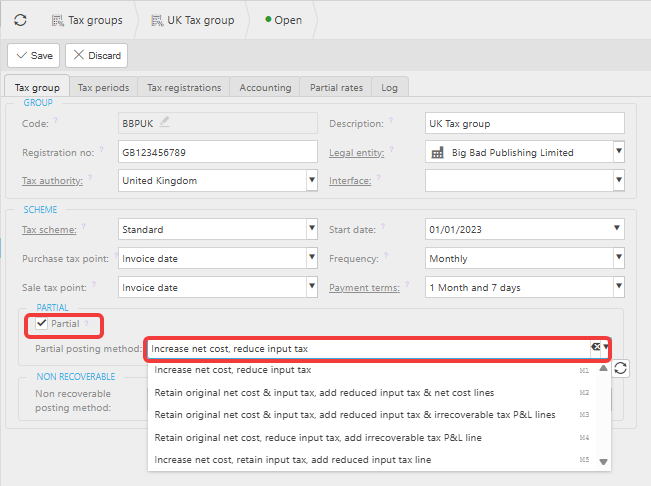Click the help icon next to Legal entity
651x486 pixels.
392,149
